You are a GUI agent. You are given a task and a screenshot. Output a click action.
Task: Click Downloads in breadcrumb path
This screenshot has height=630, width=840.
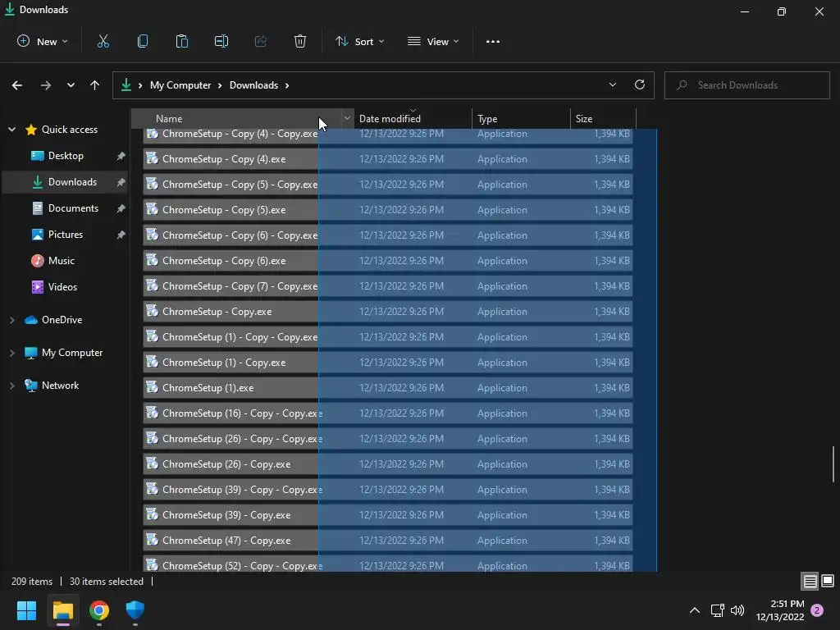tap(254, 85)
